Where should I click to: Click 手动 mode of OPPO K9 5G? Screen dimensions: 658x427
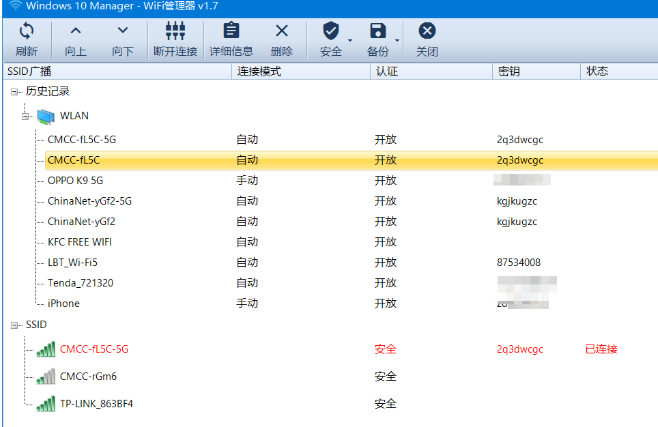tap(247, 181)
